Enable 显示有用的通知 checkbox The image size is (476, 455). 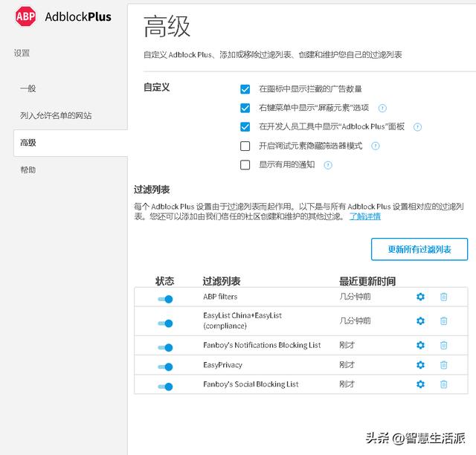[245, 165]
